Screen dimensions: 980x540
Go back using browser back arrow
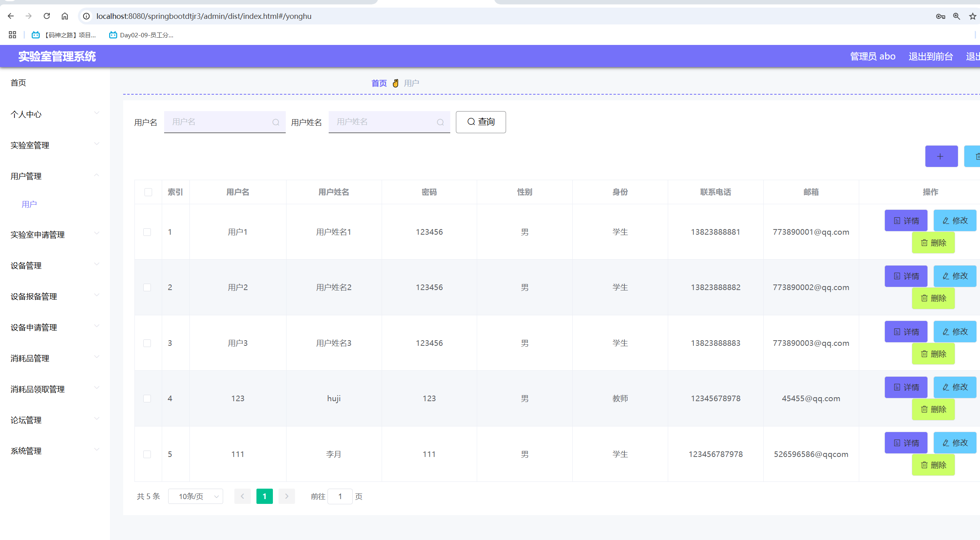click(11, 16)
